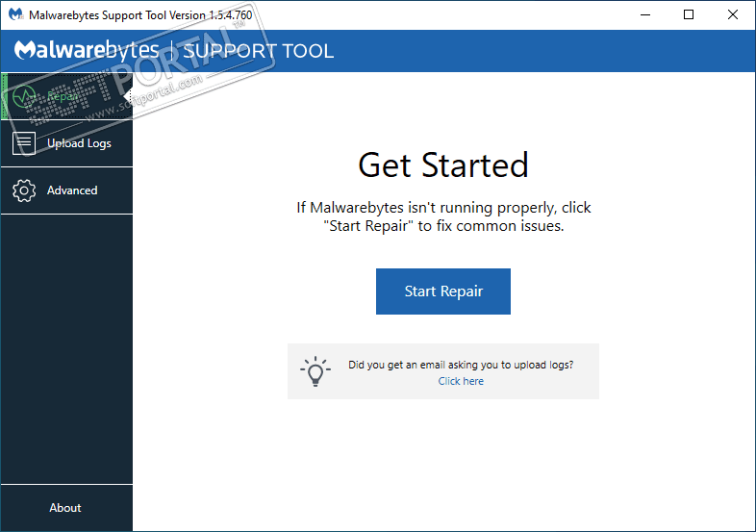Open the Advanced tab label
The image size is (756, 532).
(x=72, y=190)
